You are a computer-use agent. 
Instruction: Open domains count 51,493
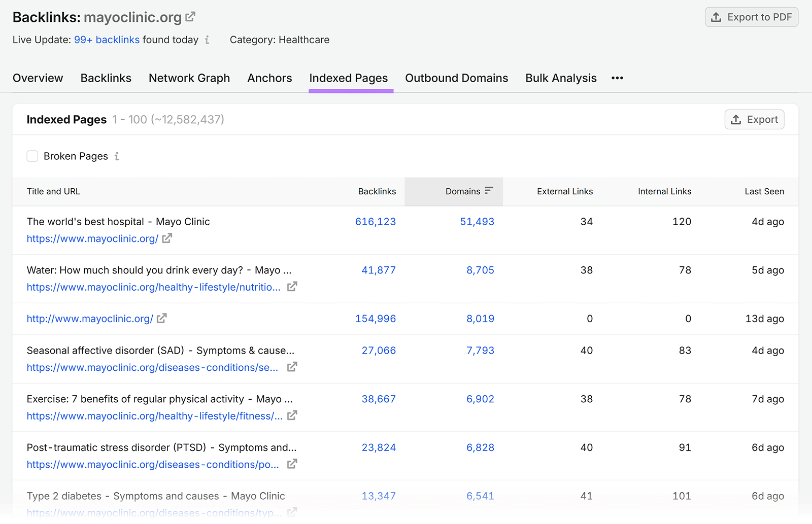pos(477,222)
